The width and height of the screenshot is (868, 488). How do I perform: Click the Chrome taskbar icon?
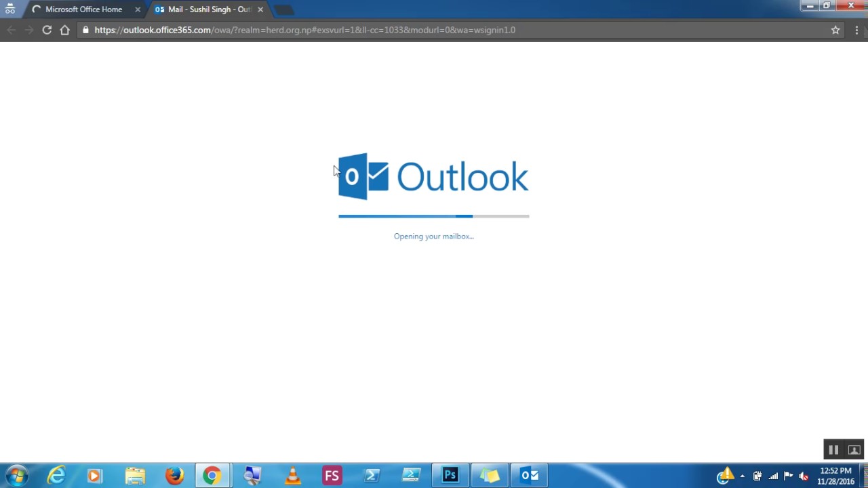pos(212,476)
